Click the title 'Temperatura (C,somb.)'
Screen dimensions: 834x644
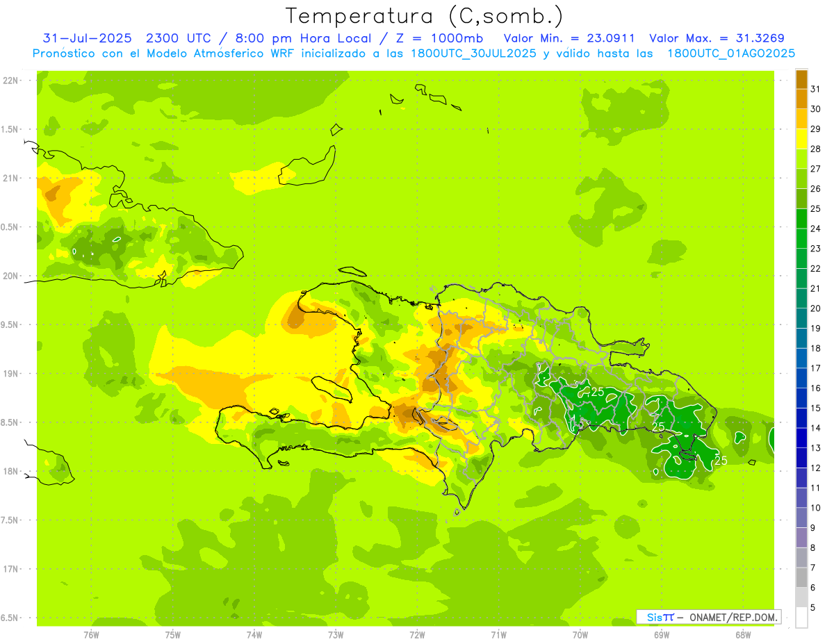[425, 16]
